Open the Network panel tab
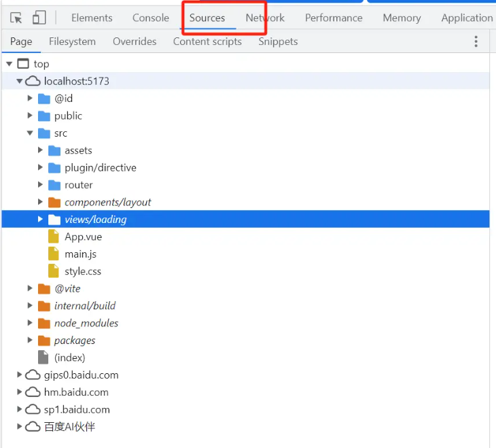Screen dimensions: 496x448 pyautogui.click(x=265, y=18)
